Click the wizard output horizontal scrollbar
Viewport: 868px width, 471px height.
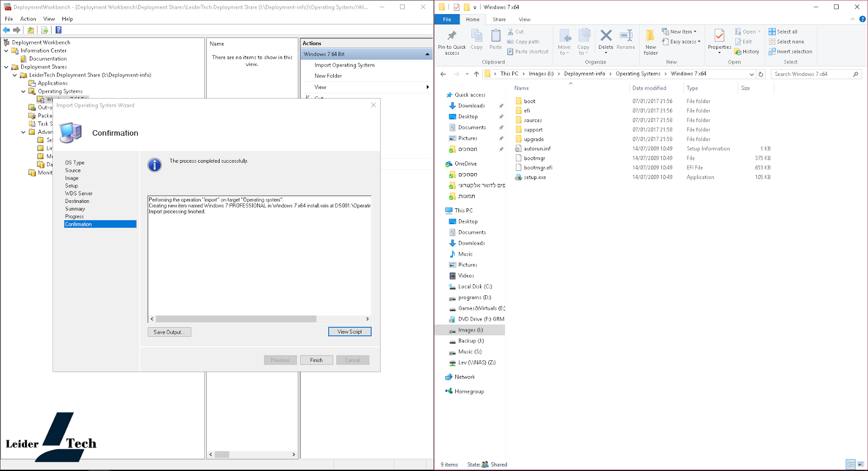pos(236,319)
